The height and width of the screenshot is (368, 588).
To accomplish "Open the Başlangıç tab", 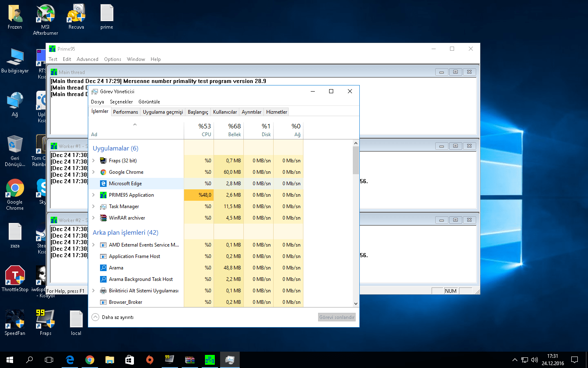I will pyautogui.click(x=198, y=112).
